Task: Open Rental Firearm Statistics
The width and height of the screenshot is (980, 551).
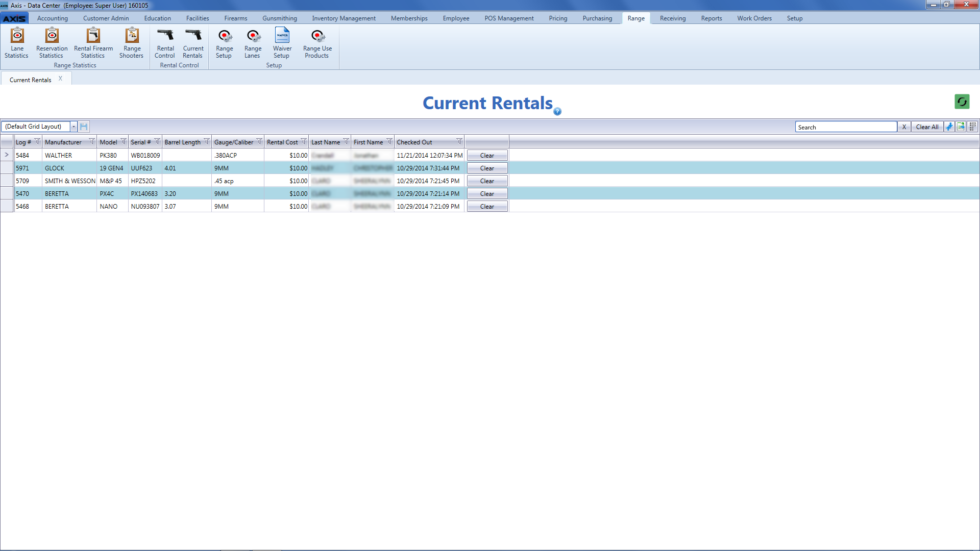Action: click(93, 43)
